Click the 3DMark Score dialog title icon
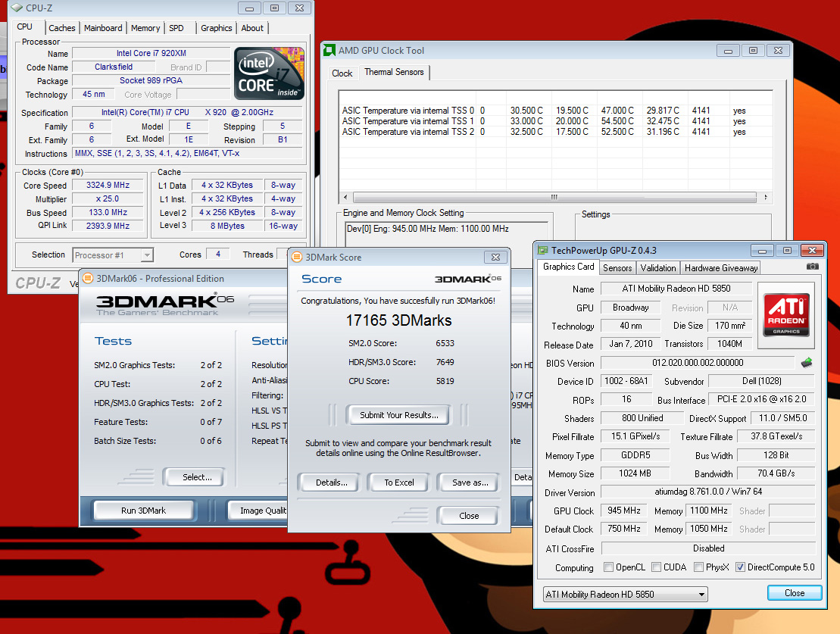840x634 pixels. [x=296, y=258]
